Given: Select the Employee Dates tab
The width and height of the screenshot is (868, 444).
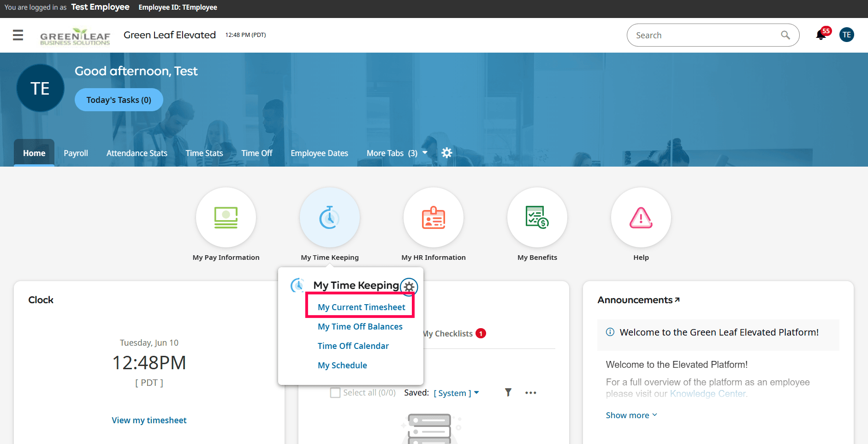Looking at the screenshot, I should (x=320, y=153).
